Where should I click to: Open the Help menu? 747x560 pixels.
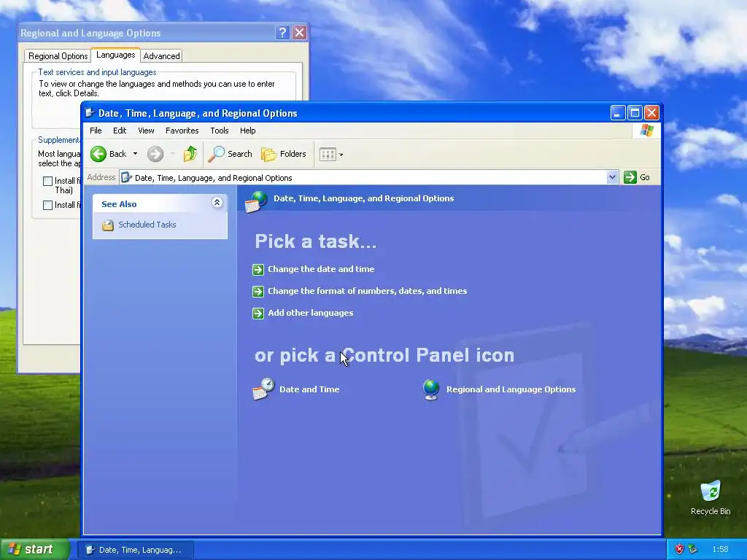(248, 131)
